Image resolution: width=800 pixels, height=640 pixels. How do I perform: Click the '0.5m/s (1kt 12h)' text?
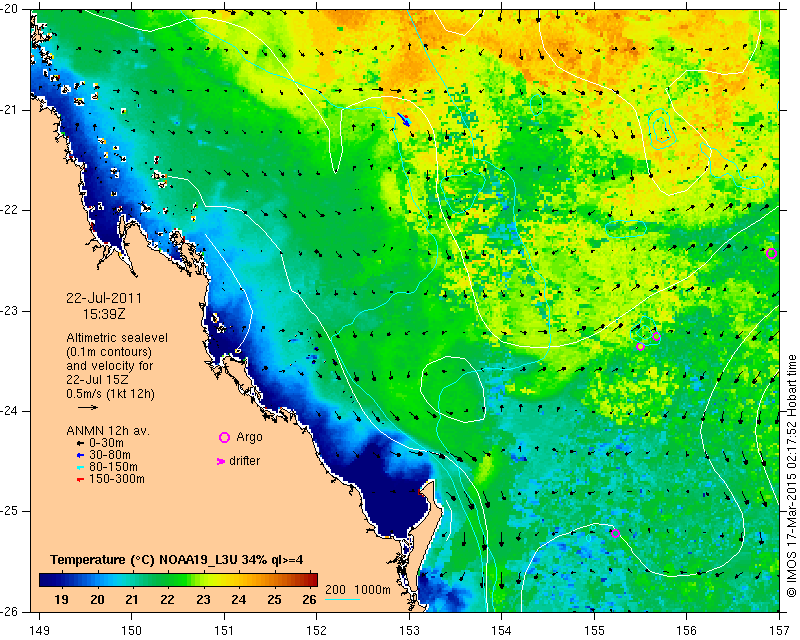coord(110,394)
